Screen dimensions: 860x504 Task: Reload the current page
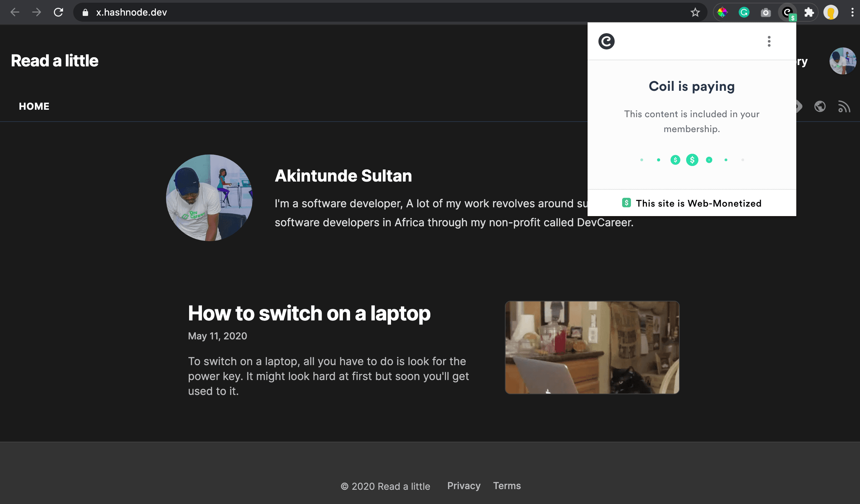58,12
